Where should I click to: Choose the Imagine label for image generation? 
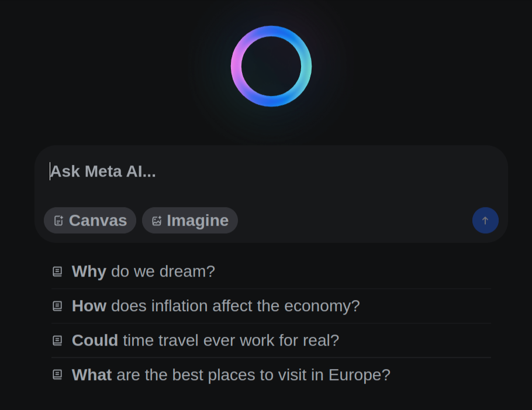coord(198,220)
